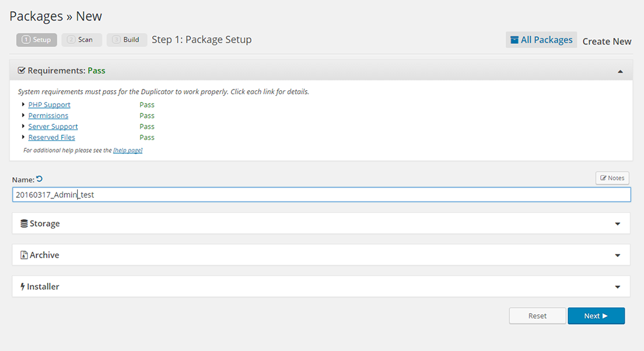This screenshot has height=351, width=644.
Task: Click into the package Name field
Action: click(322, 194)
